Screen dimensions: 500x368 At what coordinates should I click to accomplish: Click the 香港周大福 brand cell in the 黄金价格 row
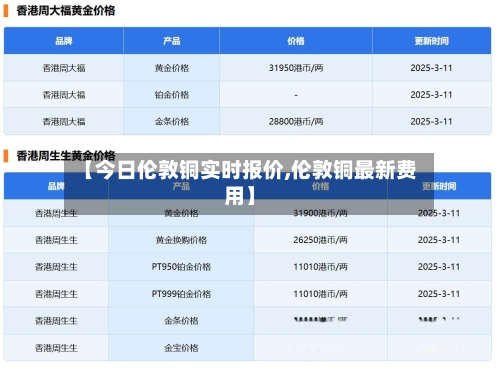coord(64,68)
